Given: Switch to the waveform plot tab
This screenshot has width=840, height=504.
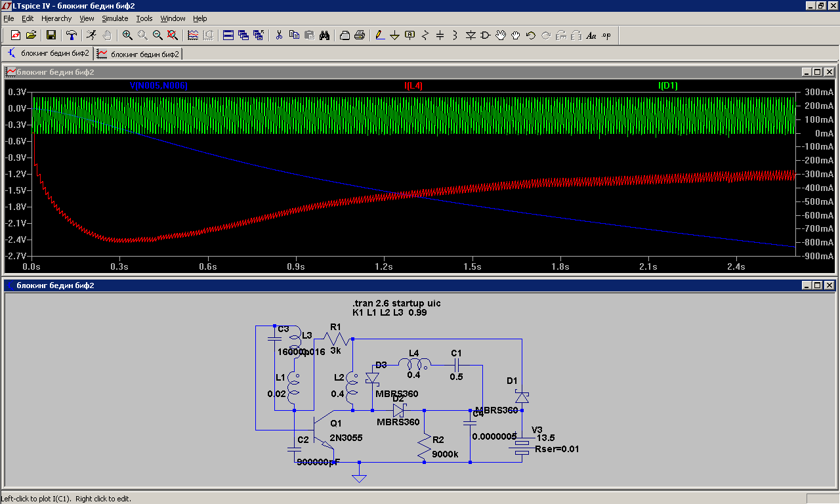Looking at the screenshot, I should 138,54.
